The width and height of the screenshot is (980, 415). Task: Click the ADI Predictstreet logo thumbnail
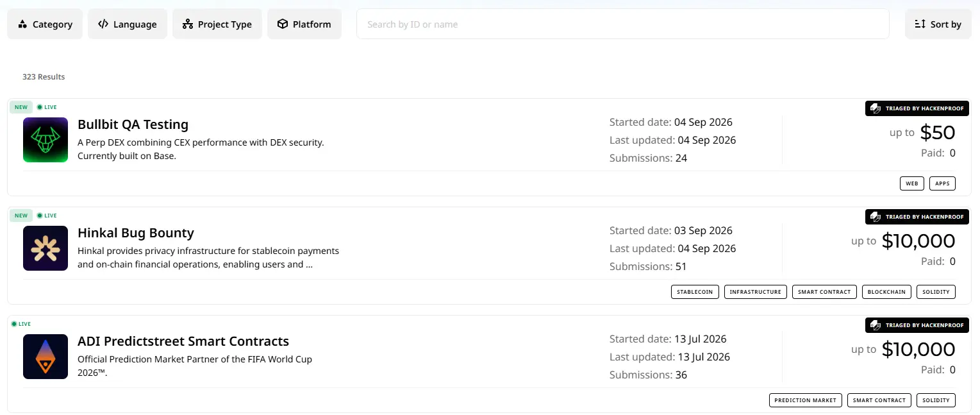(x=46, y=357)
